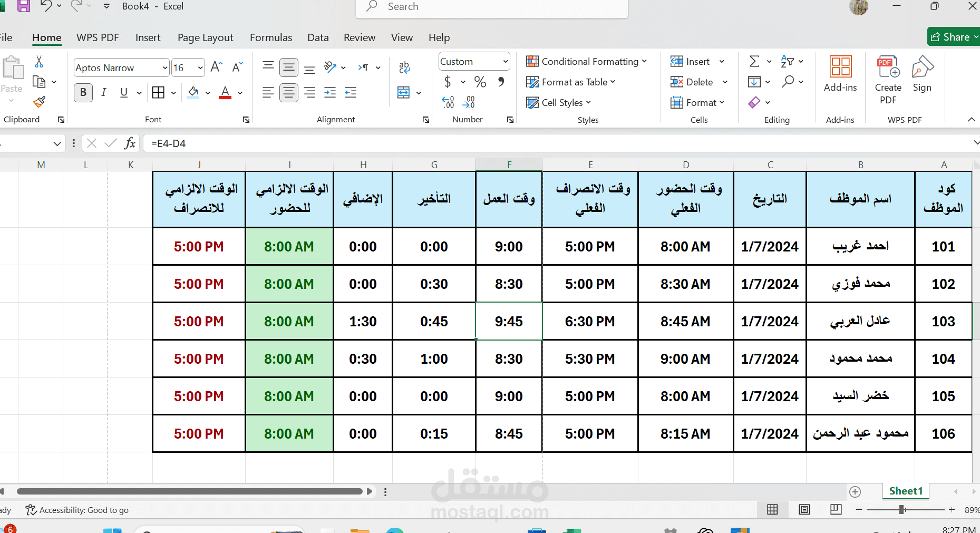The height and width of the screenshot is (533, 980).
Task: Toggle center horizontal alignment
Action: pyautogui.click(x=289, y=93)
